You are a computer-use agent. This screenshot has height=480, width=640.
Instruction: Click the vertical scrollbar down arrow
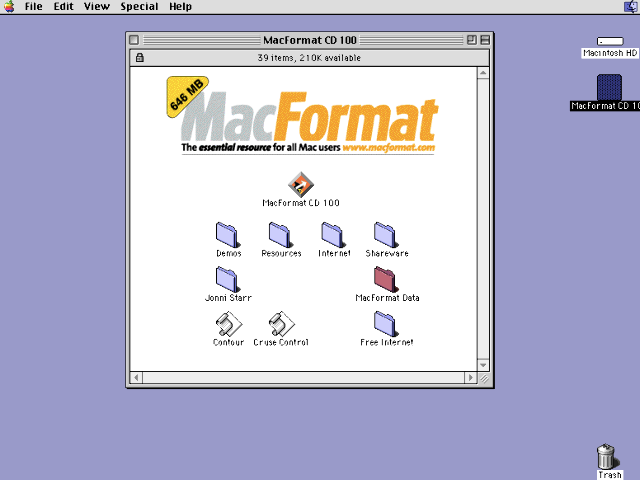tap(483, 365)
